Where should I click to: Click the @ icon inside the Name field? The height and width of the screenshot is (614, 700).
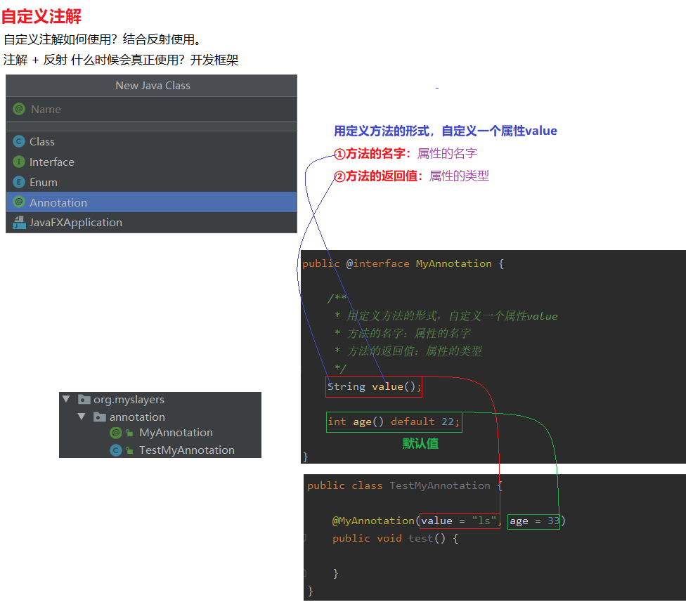point(19,109)
